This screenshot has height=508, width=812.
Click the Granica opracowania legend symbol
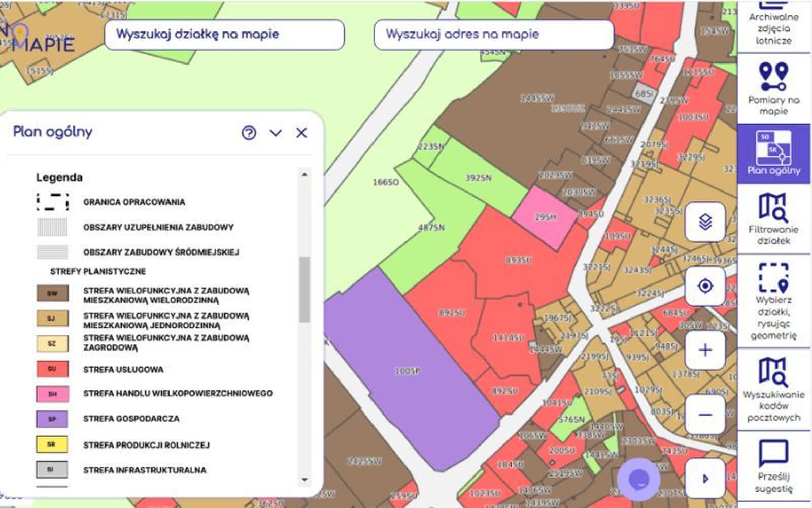tap(52, 202)
